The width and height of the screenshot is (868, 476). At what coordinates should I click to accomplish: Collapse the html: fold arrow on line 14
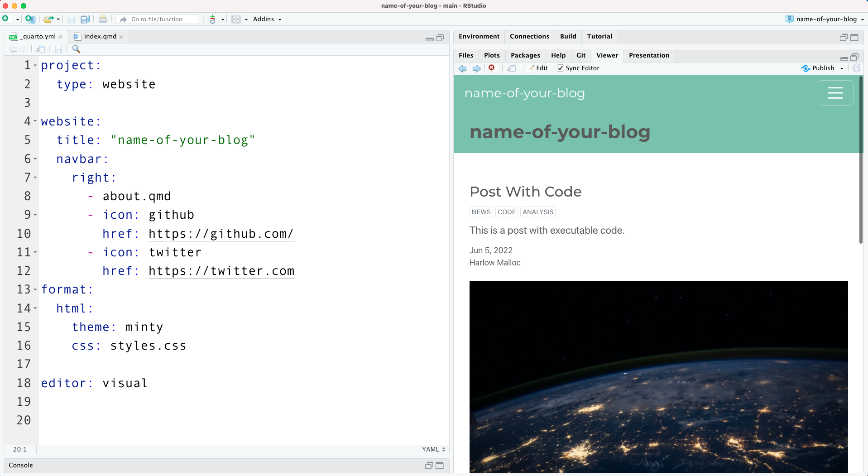(35, 308)
